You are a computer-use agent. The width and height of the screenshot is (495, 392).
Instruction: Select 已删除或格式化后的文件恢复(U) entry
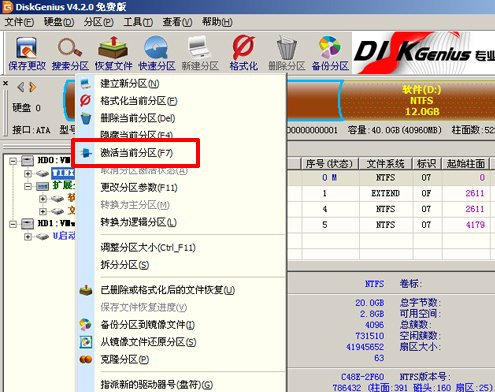click(x=181, y=290)
